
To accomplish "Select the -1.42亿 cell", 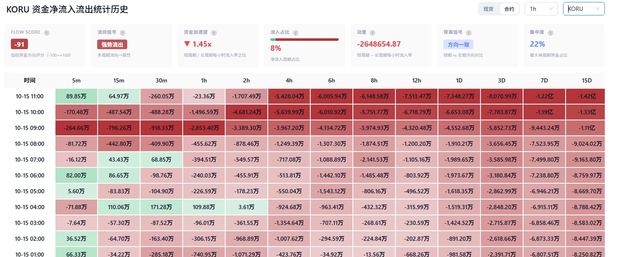I will tap(586, 96).
